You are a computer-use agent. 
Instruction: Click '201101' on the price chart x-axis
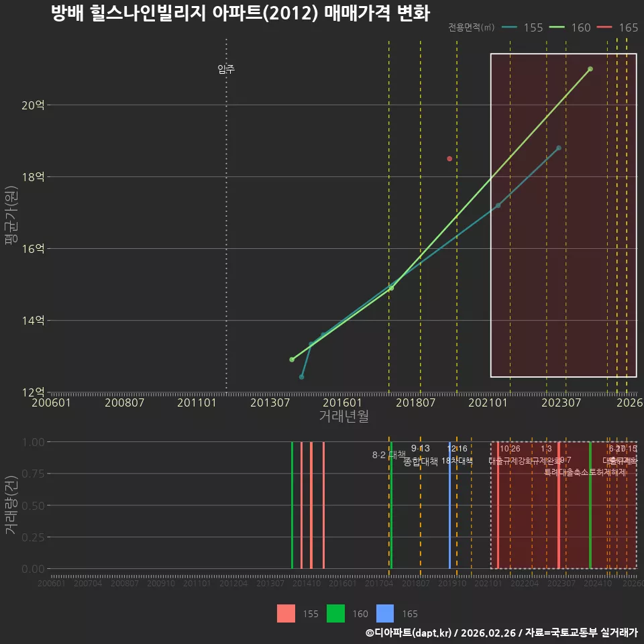pos(197,402)
